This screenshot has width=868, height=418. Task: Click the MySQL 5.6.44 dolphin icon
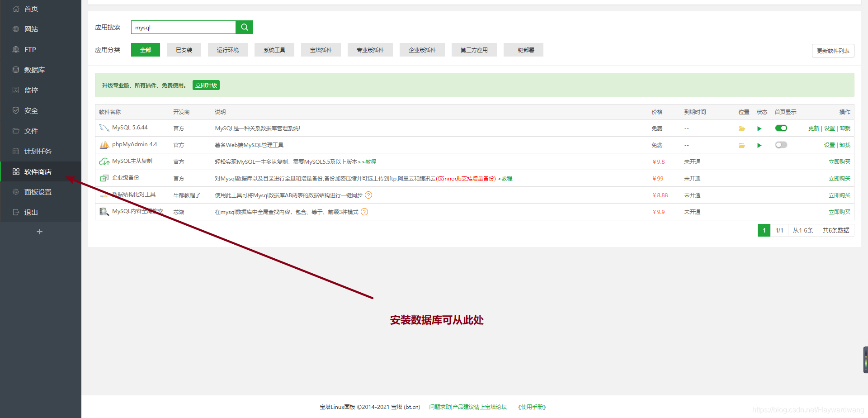(104, 128)
